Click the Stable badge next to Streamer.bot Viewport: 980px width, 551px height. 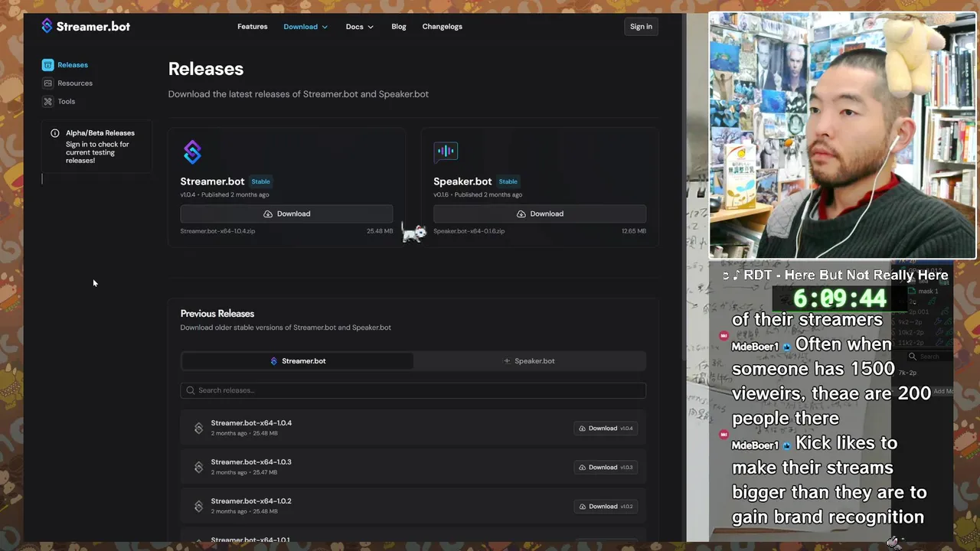click(x=261, y=181)
